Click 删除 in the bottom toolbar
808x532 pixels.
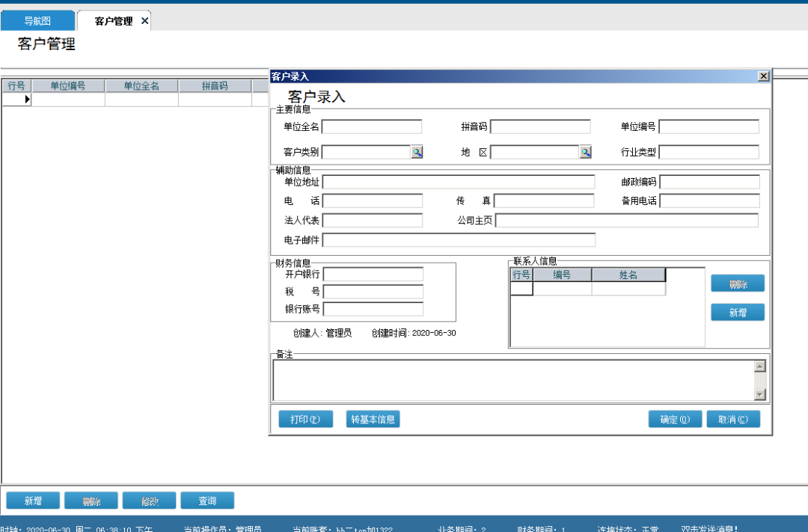tap(91, 501)
